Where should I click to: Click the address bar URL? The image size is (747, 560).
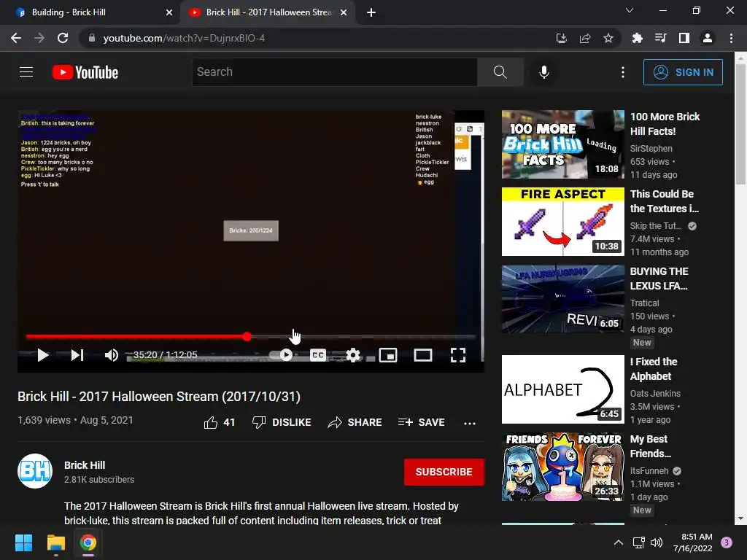click(184, 38)
